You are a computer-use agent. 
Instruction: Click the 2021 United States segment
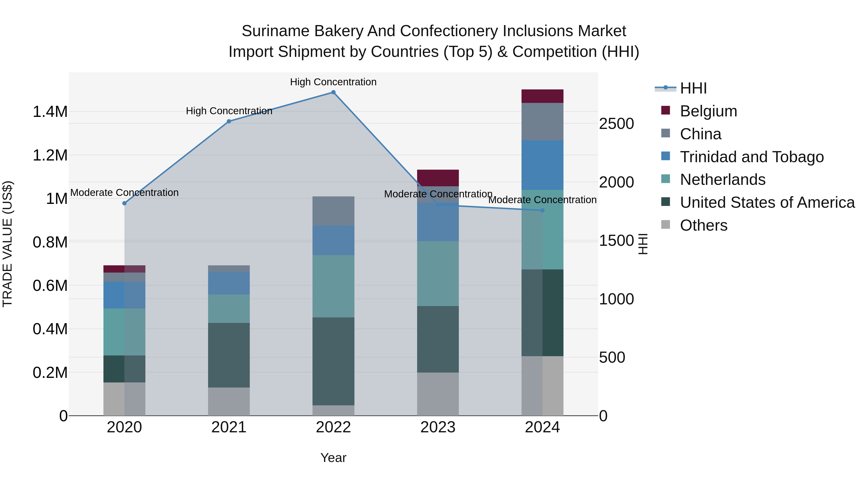pyautogui.click(x=229, y=355)
